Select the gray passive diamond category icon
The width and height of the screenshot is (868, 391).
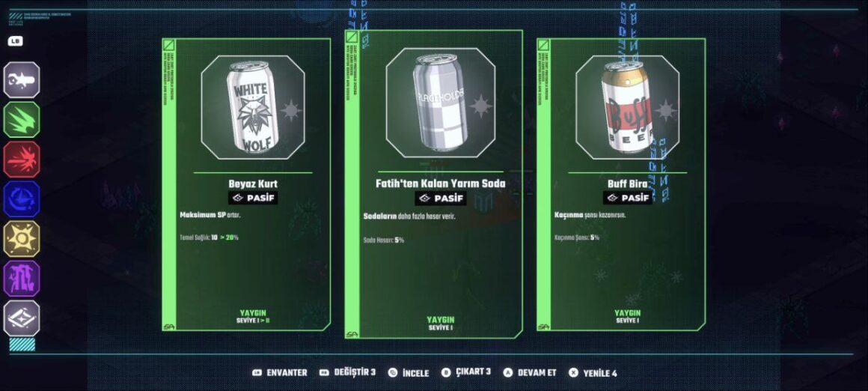coord(22,318)
